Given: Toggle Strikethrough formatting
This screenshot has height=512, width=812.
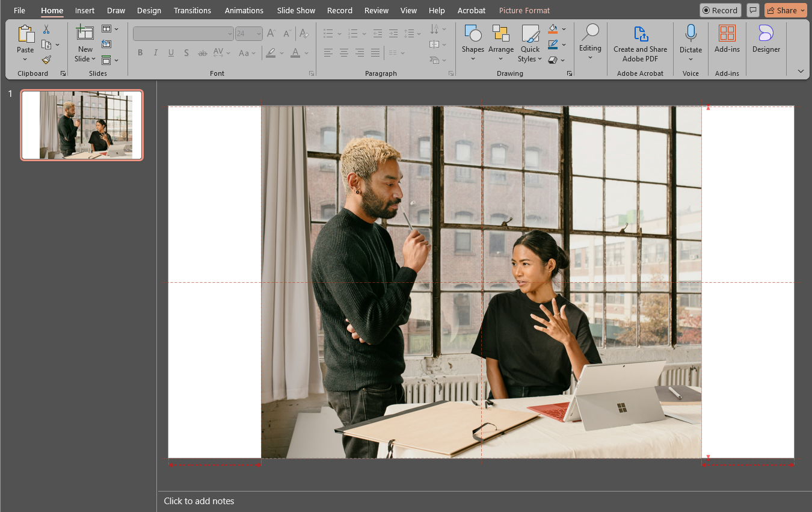Looking at the screenshot, I should click(203, 53).
